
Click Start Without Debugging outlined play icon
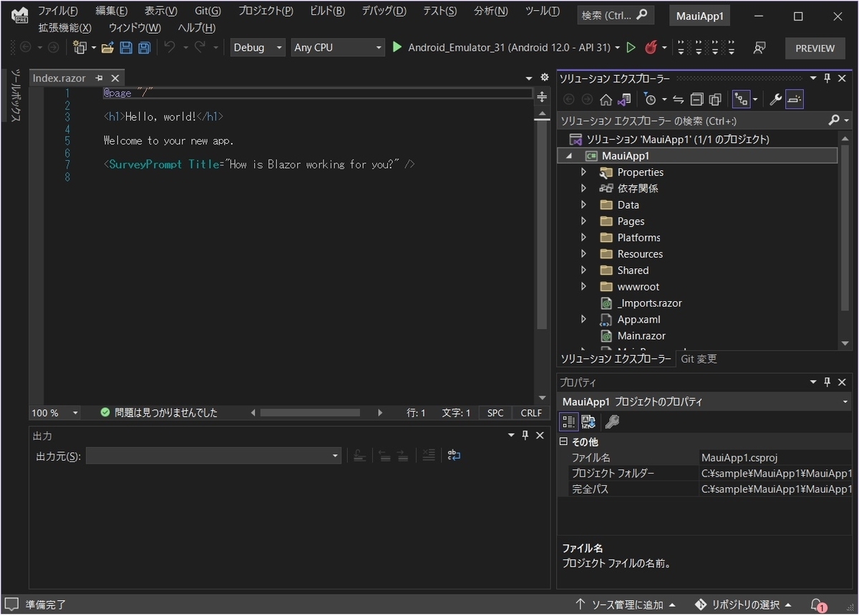631,47
